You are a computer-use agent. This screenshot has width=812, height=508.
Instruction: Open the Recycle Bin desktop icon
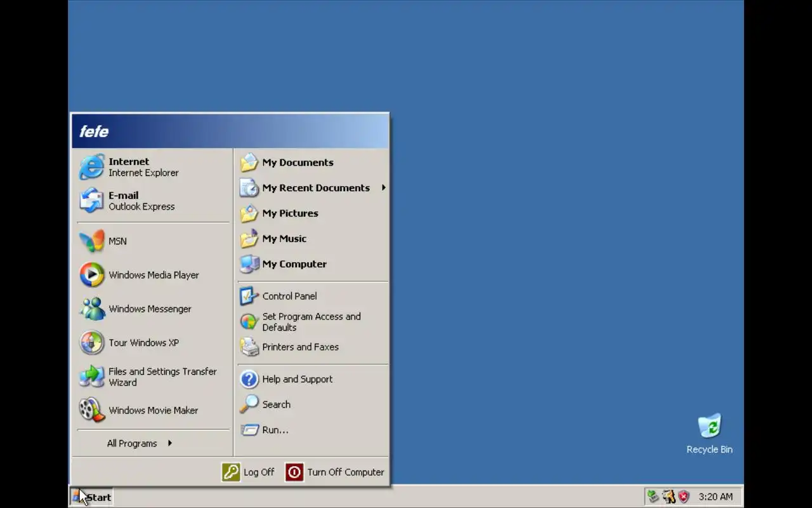coord(709,426)
